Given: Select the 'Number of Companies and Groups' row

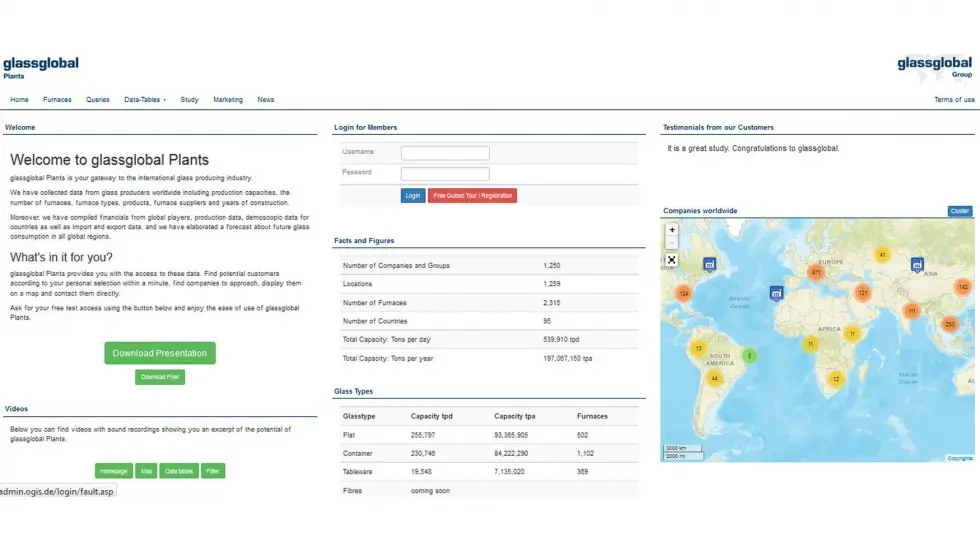Looking at the screenshot, I should 489,266.
